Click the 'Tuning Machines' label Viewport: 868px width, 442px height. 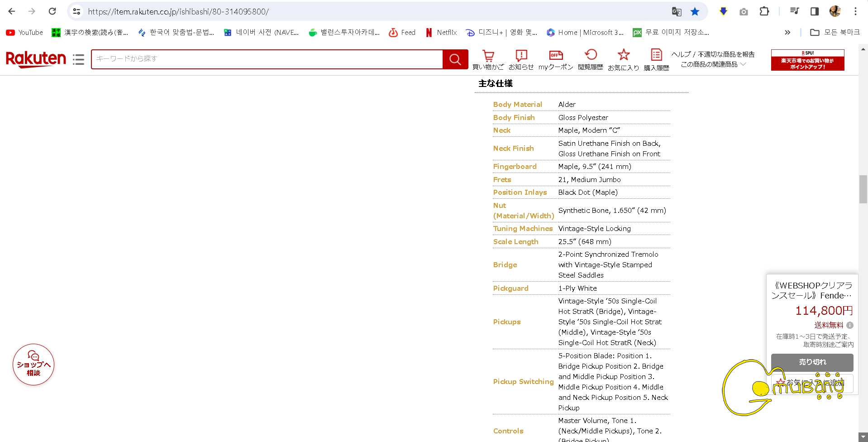coord(523,229)
